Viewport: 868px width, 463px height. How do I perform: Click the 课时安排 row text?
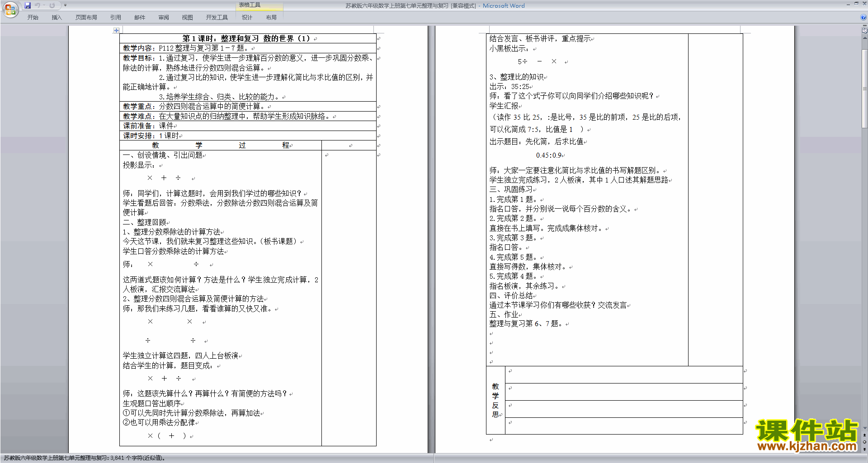pos(151,136)
